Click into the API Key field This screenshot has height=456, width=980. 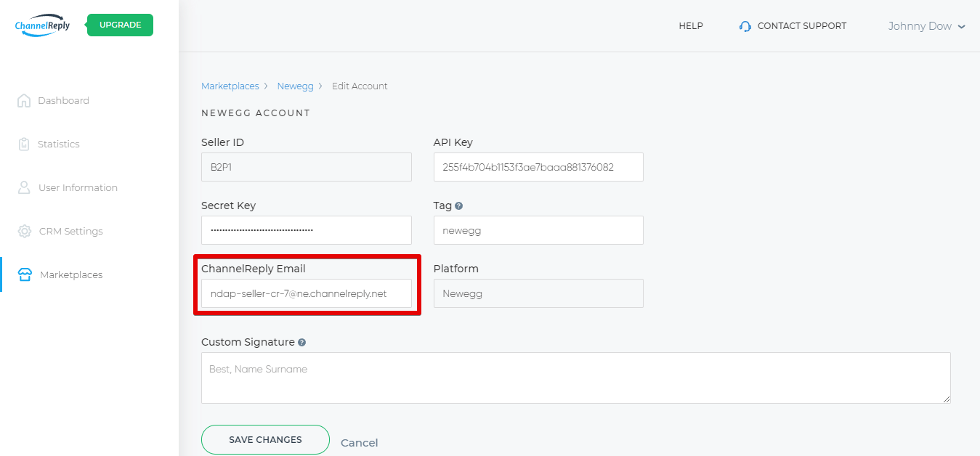click(x=538, y=167)
